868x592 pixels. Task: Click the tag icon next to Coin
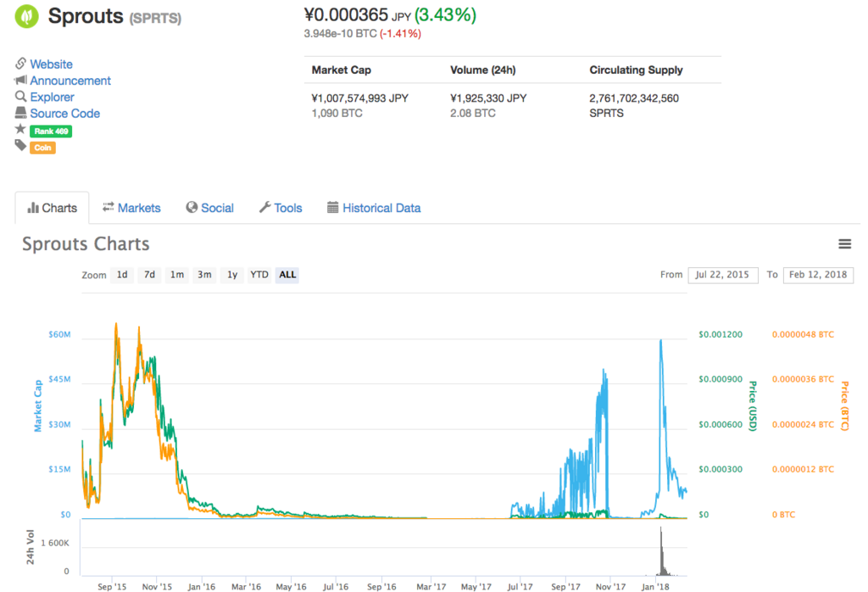pyautogui.click(x=20, y=146)
